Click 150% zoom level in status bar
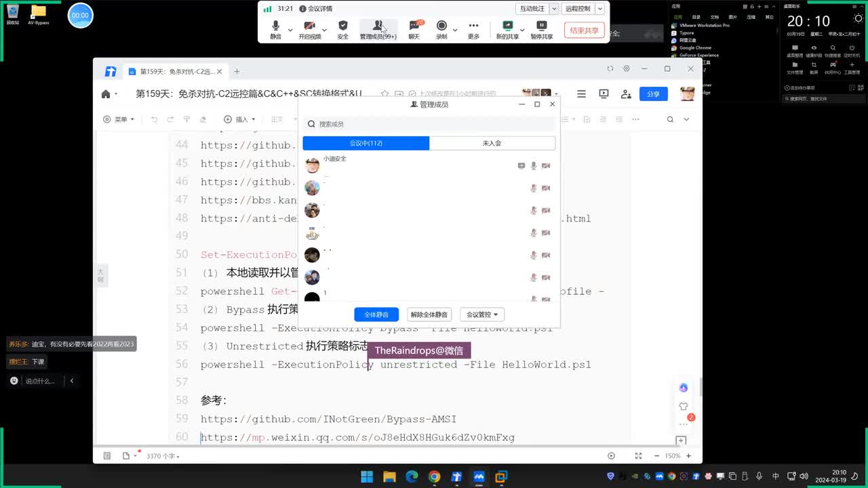868x488 pixels. (672, 456)
